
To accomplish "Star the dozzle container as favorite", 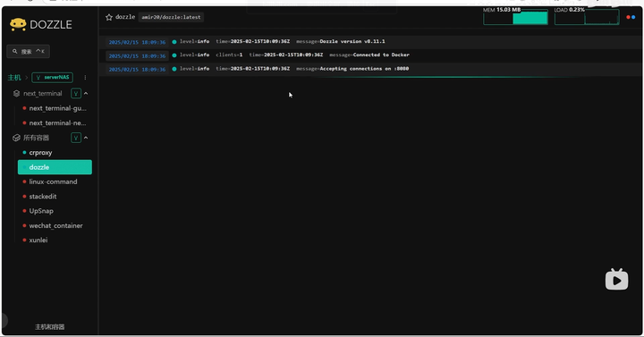I will [109, 17].
